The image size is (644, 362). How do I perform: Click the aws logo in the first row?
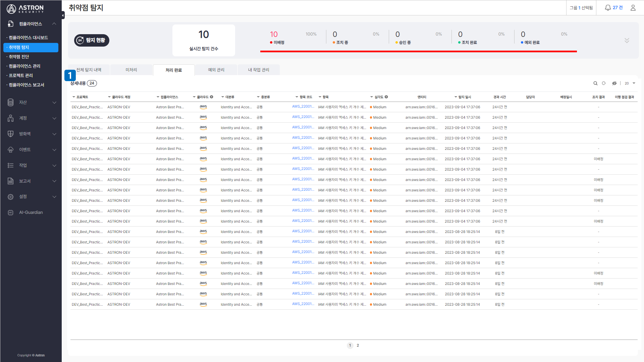point(203,107)
